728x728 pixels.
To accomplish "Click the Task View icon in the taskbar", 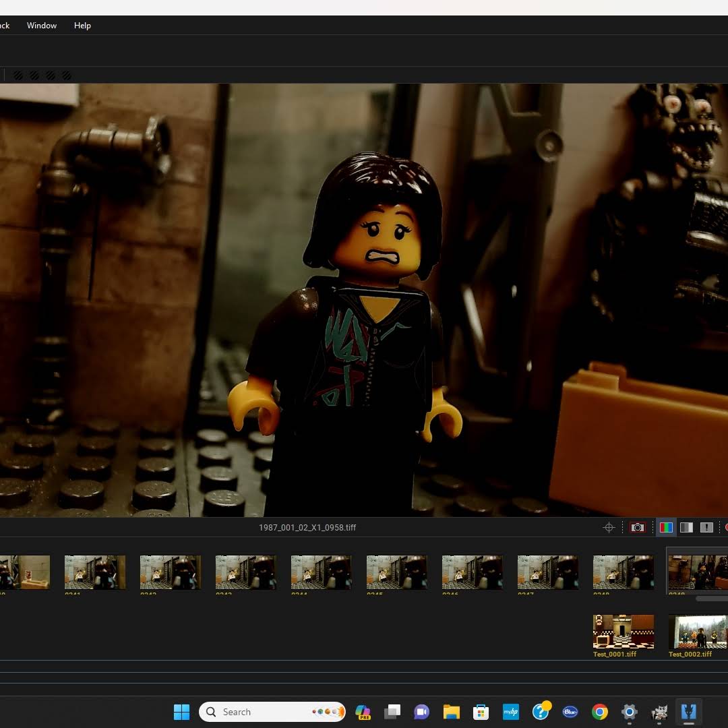I will tap(392, 712).
